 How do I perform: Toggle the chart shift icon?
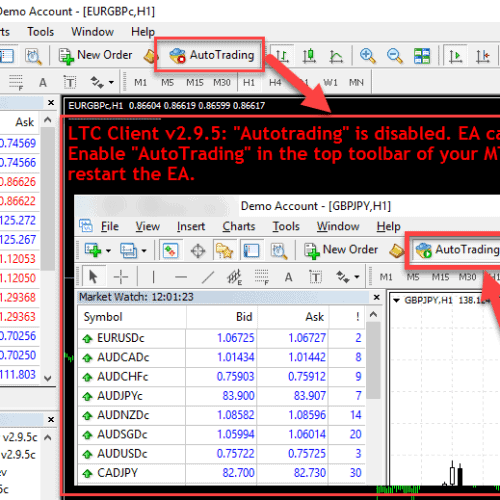pyautogui.click(x=482, y=56)
